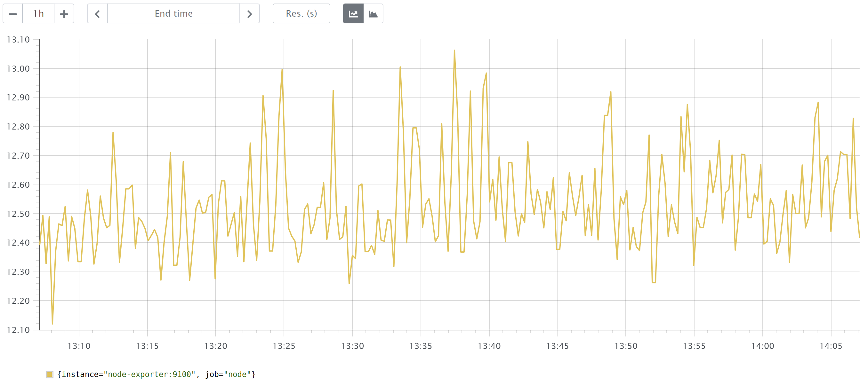Click the graph plot area near 13:25 peak
The width and height of the screenshot is (868, 379).
tap(282, 101)
